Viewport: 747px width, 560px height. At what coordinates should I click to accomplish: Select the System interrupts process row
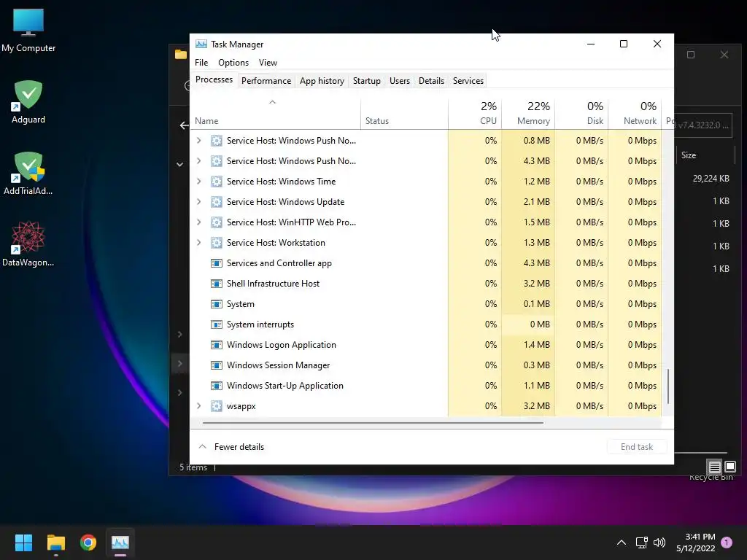[426, 324]
